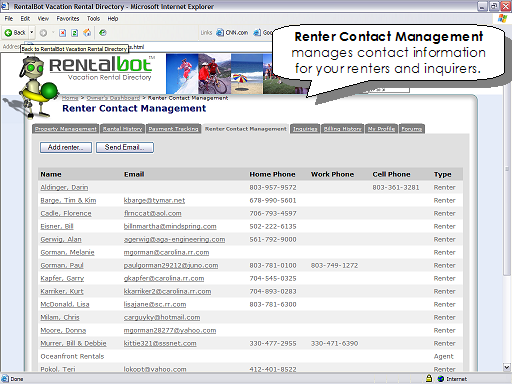
Task: Follow the Home breadcrumb link
Action: [70, 98]
